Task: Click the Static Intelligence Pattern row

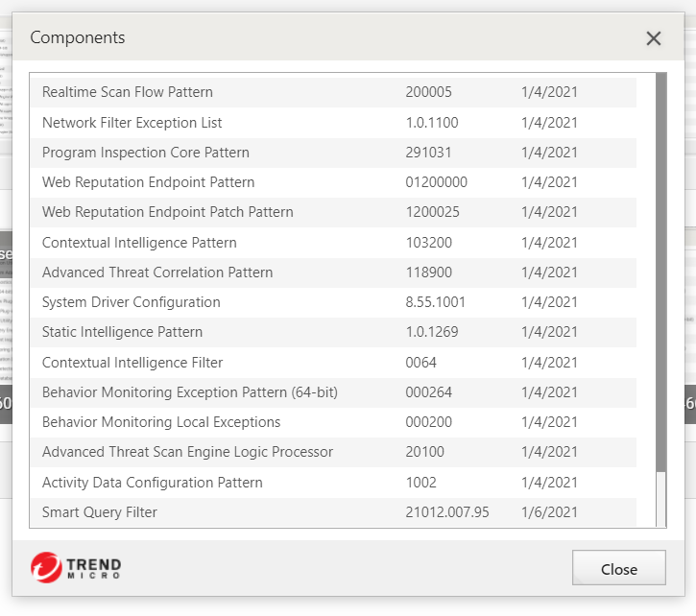Action: click(x=123, y=332)
